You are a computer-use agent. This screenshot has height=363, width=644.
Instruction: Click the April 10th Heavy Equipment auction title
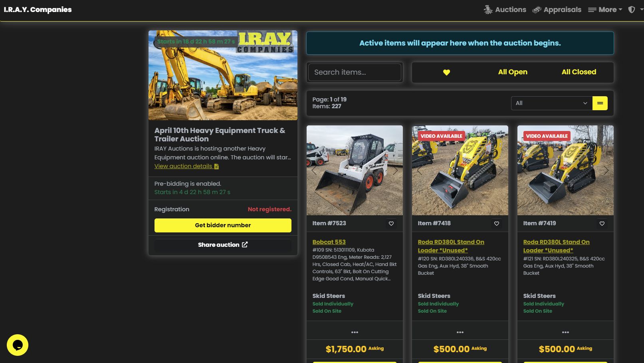[x=220, y=135]
